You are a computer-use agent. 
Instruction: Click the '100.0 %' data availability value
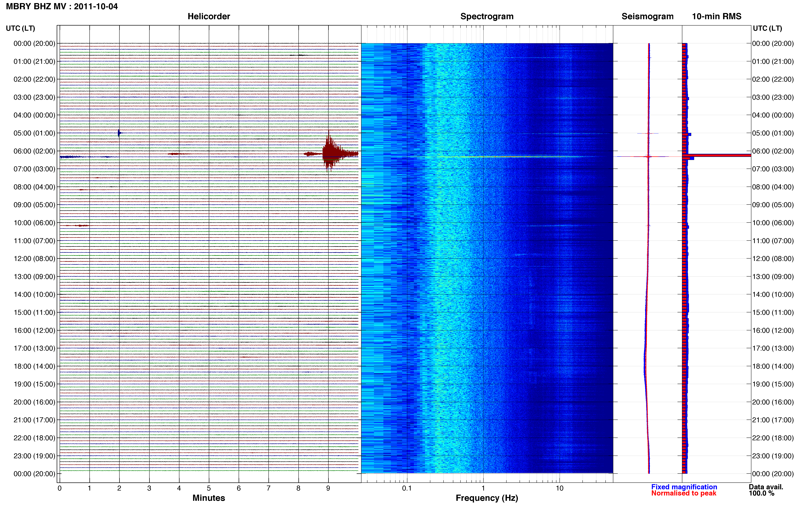tap(762, 494)
